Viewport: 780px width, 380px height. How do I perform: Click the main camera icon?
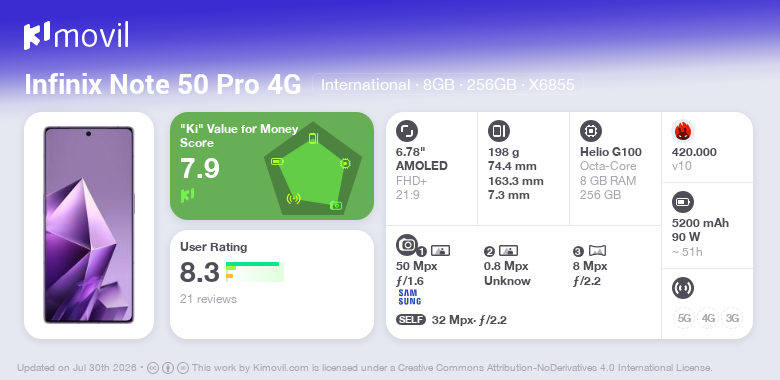click(407, 244)
